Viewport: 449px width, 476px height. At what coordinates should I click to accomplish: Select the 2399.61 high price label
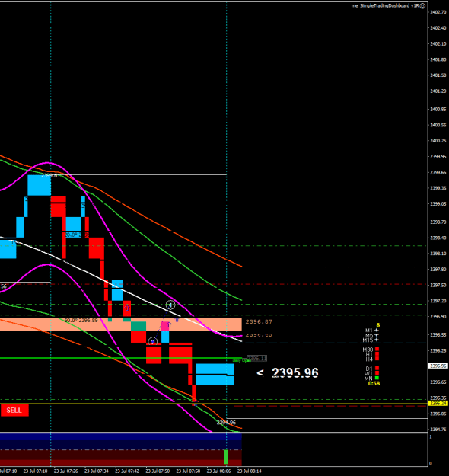(x=51, y=175)
